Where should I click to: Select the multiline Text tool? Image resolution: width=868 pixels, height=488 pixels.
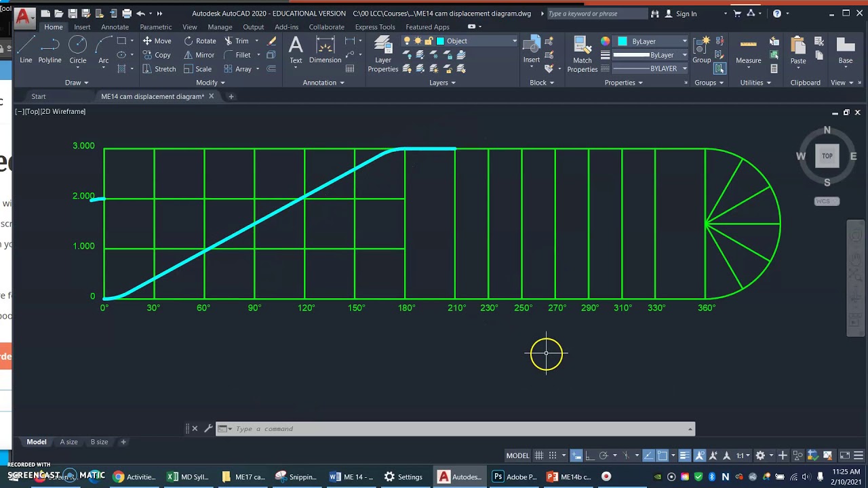click(296, 50)
